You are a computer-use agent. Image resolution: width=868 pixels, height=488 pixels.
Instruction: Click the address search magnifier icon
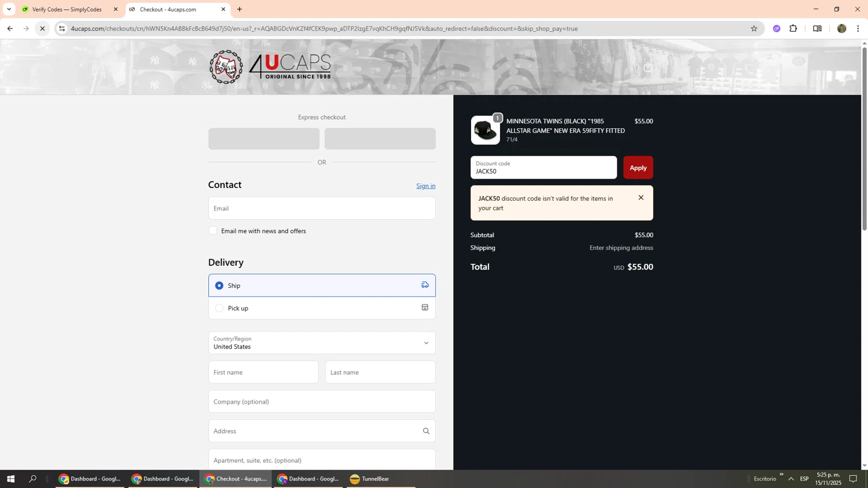(426, 431)
